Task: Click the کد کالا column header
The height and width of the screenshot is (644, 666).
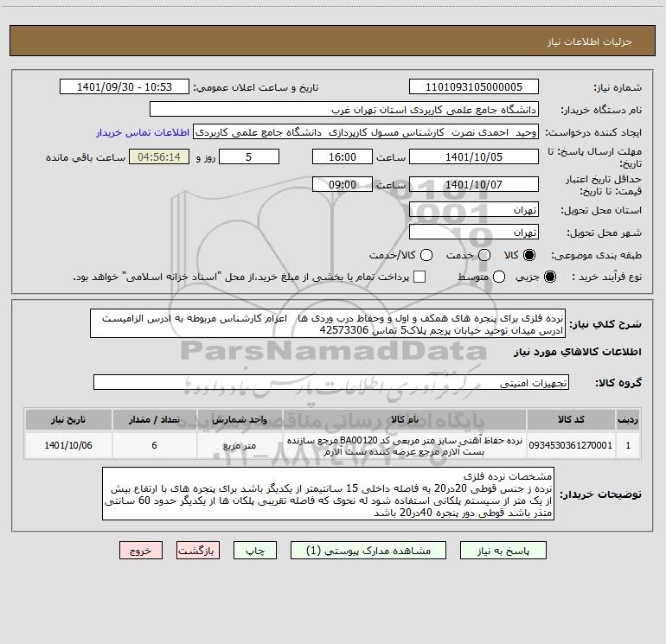Action: click(x=571, y=419)
